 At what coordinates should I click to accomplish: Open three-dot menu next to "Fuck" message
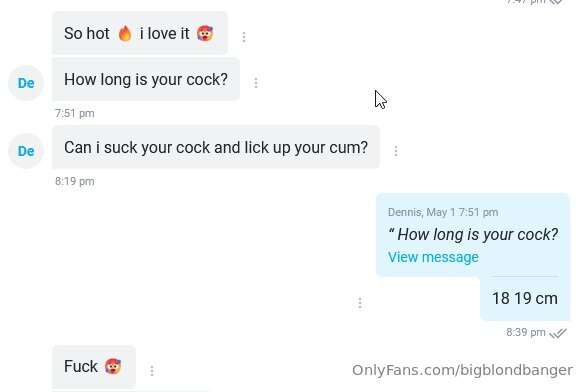click(x=152, y=371)
